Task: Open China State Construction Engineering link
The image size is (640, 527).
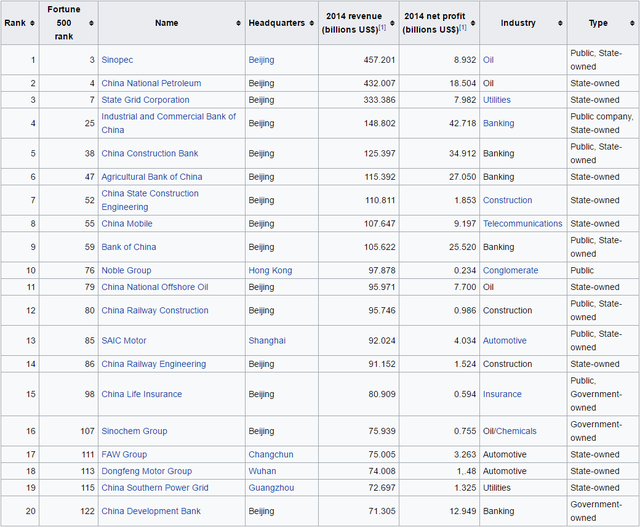Action: coord(150,200)
